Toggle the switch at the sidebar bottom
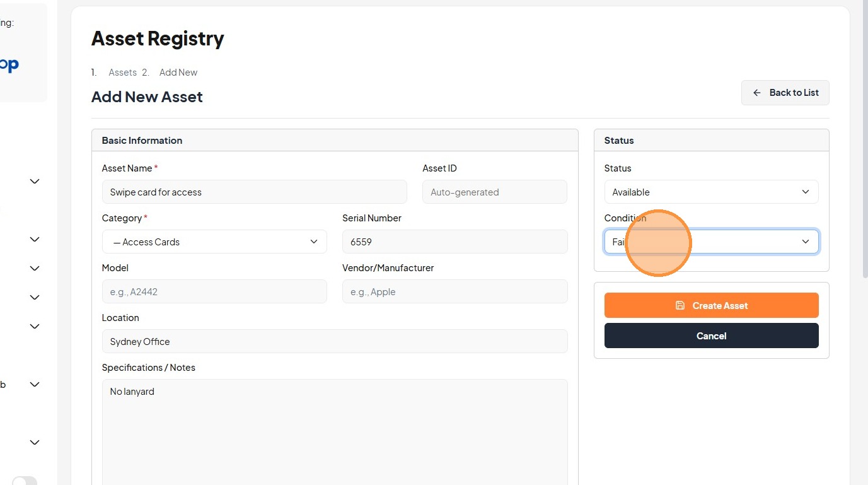 [24, 481]
